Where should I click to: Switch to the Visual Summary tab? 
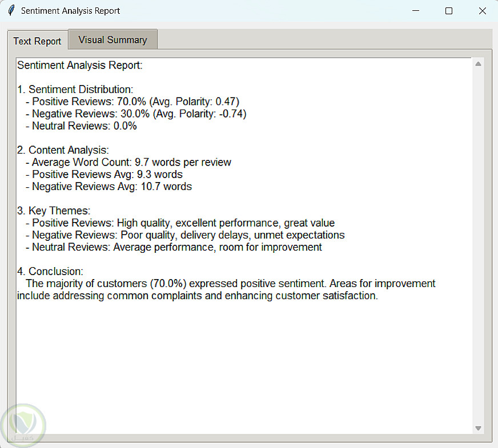(113, 39)
